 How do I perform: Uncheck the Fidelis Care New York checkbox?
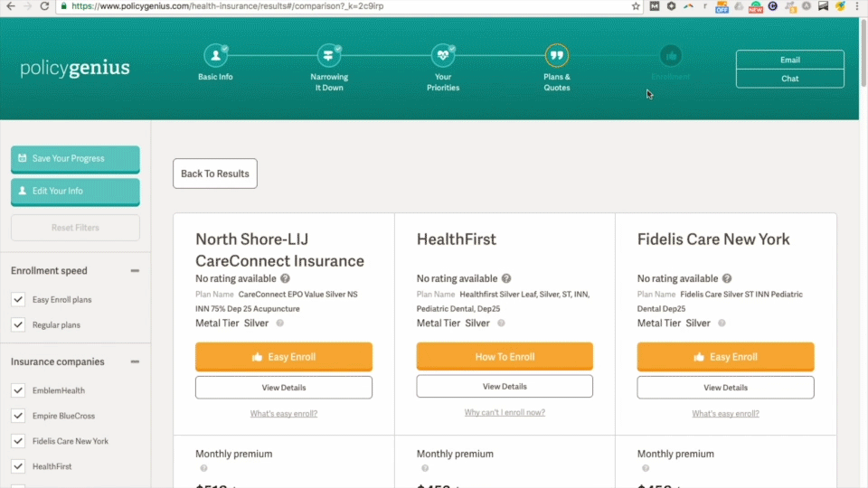pyautogui.click(x=18, y=441)
